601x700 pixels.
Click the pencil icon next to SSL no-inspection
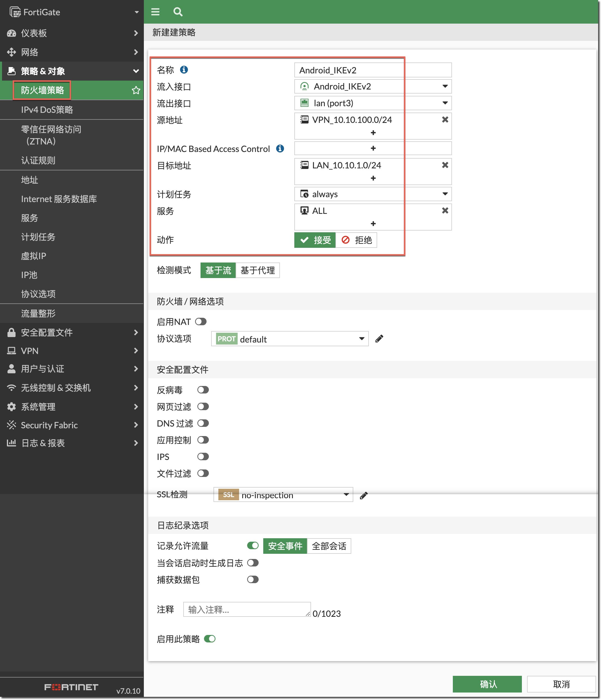point(364,495)
